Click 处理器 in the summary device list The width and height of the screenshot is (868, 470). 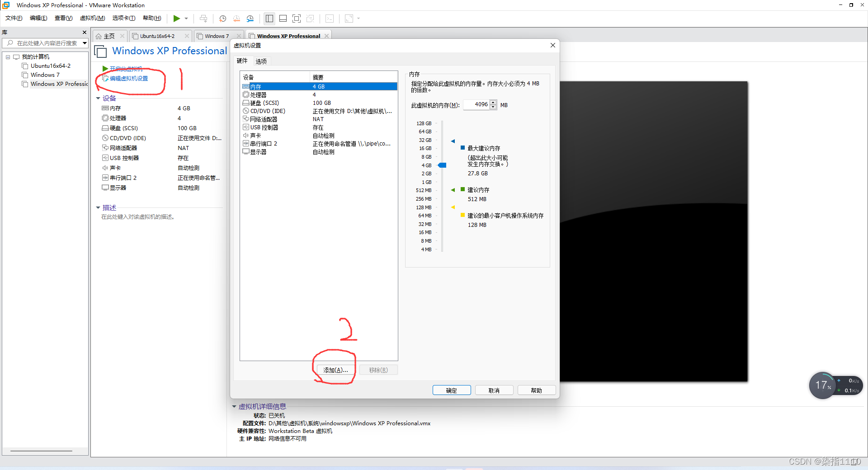118,118
